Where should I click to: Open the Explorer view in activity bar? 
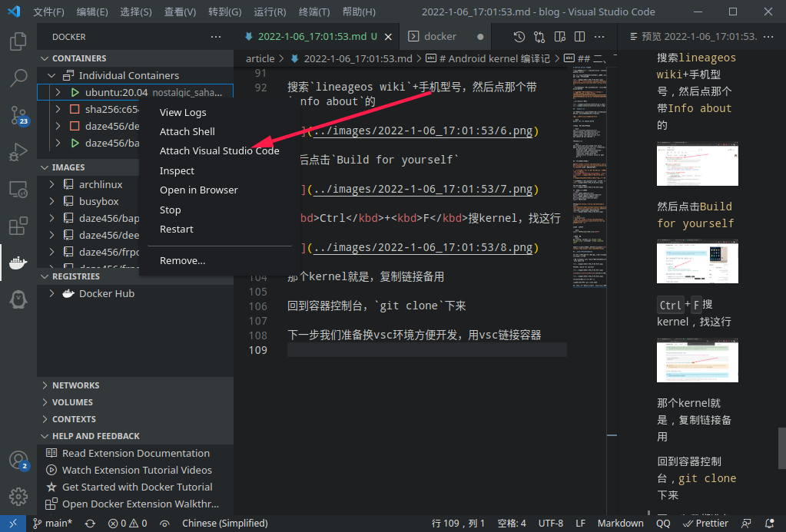[x=18, y=41]
